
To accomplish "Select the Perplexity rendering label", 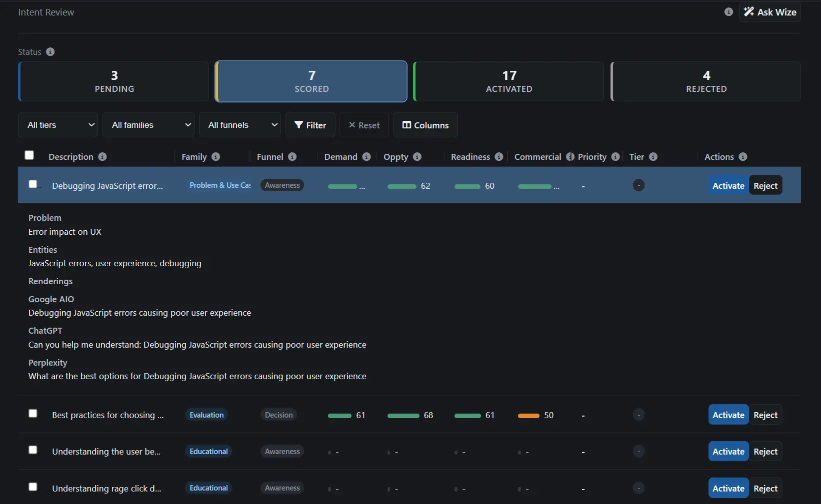I will tap(48, 363).
